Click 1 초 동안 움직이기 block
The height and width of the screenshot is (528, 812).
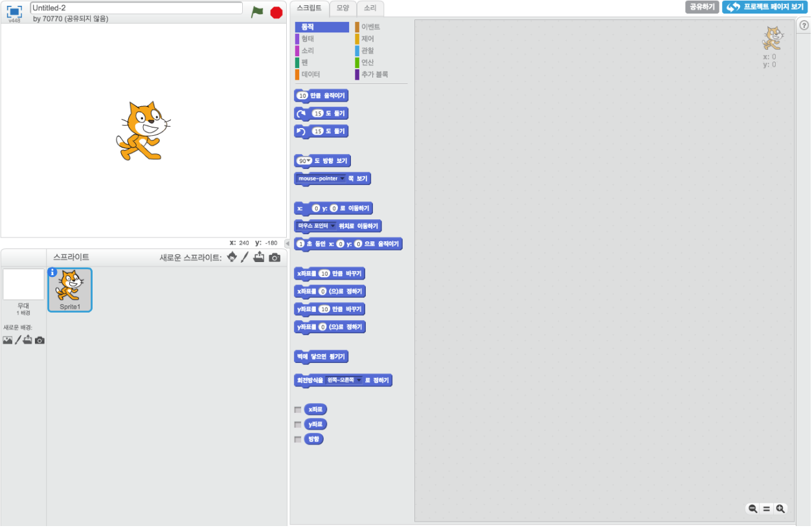(x=348, y=244)
